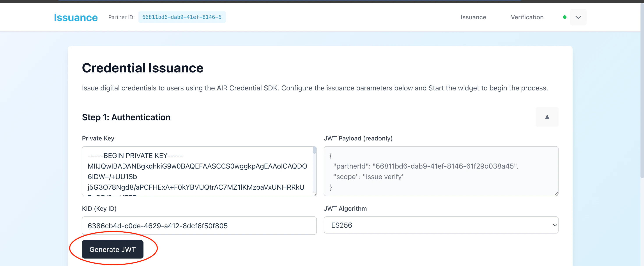
Task: Click the Credential Issuance heading
Action: [x=143, y=68]
